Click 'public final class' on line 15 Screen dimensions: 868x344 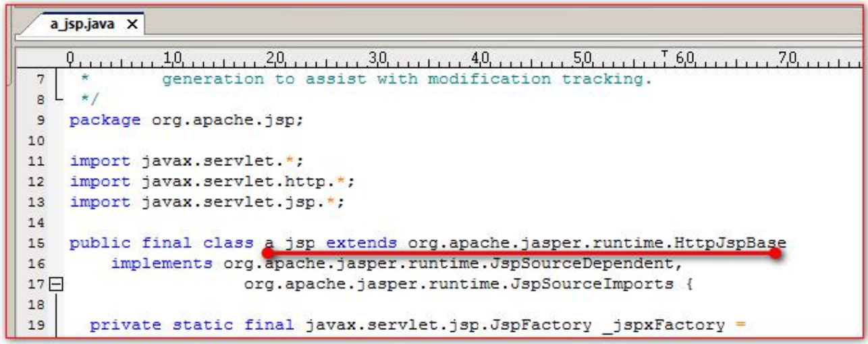click(x=161, y=243)
